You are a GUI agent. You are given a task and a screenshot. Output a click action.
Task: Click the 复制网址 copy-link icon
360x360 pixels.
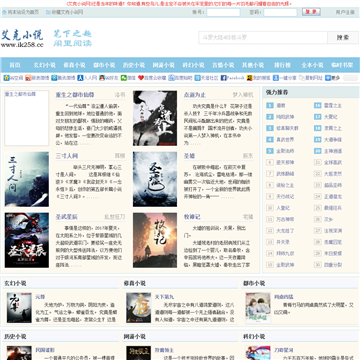[302, 78]
